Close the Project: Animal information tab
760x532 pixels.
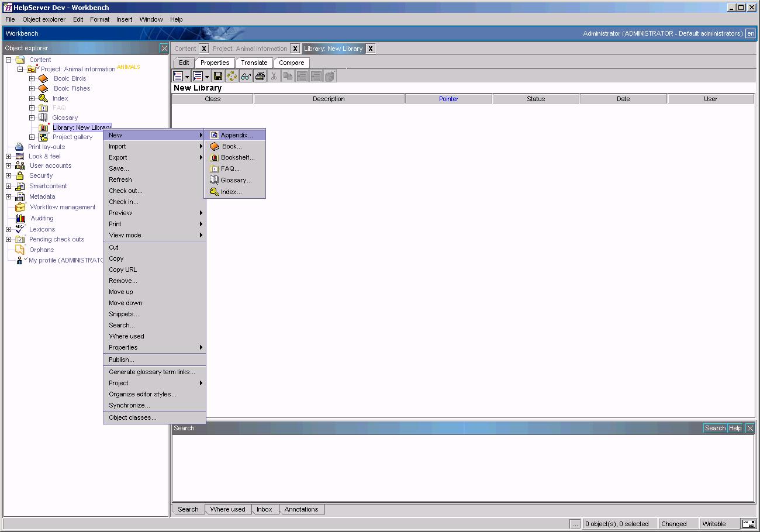pyautogui.click(x=295, y=49)
